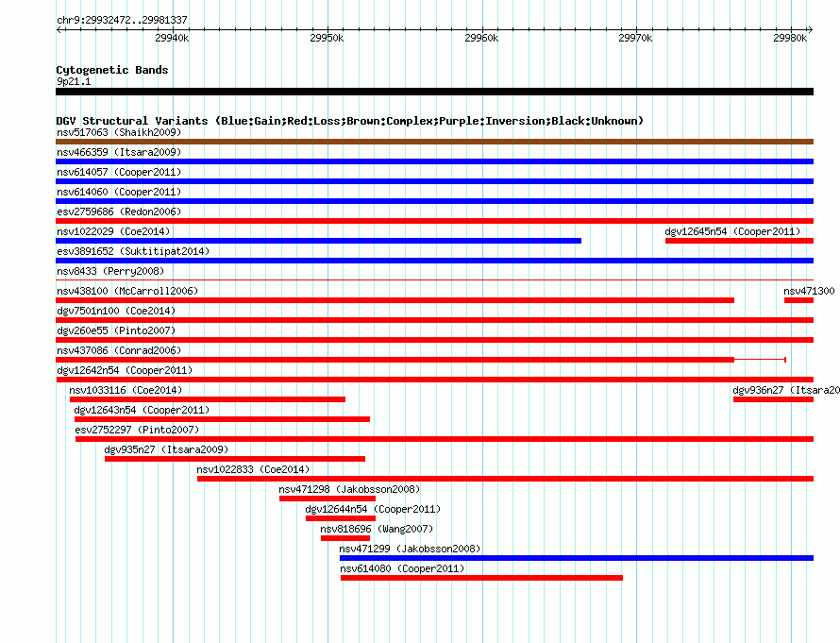Click the nsv471300 label on the right edge
Image resolution: width=840 pixels, height=643 pixels.
809,291
